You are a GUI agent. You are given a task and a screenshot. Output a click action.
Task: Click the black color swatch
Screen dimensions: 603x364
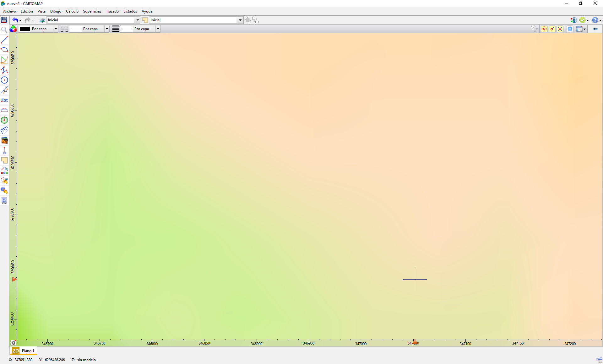(25, 29)
